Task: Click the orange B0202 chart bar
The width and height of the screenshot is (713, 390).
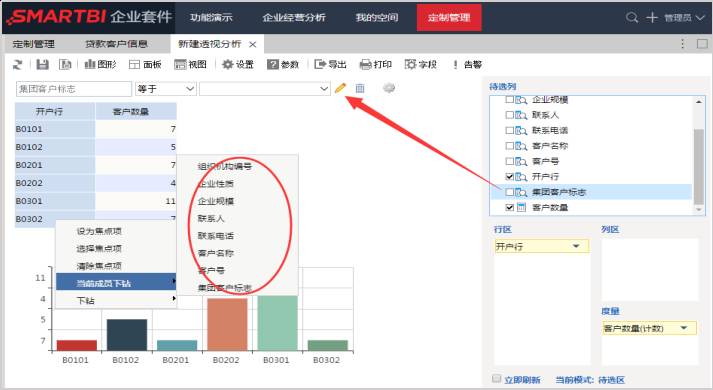Action: tap(227, 324)
